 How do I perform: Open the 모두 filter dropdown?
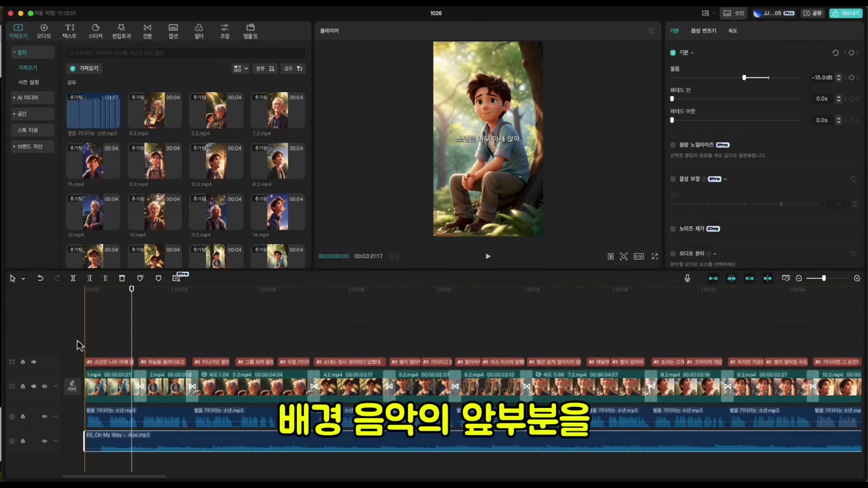293,68
